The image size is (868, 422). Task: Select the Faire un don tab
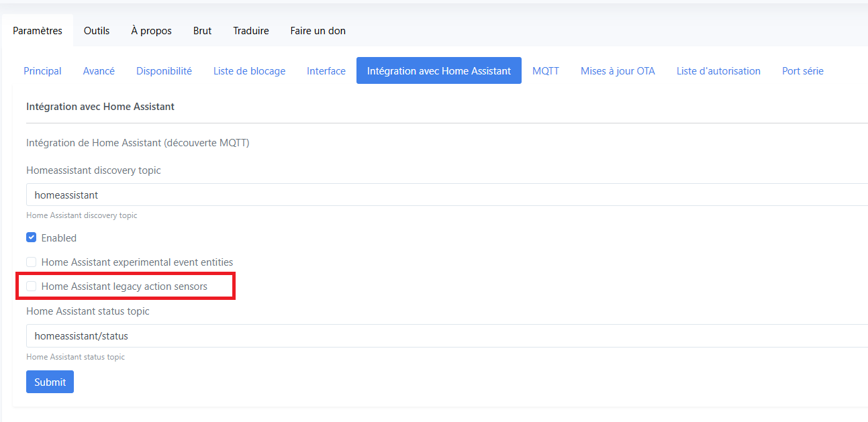coord(318,31)
